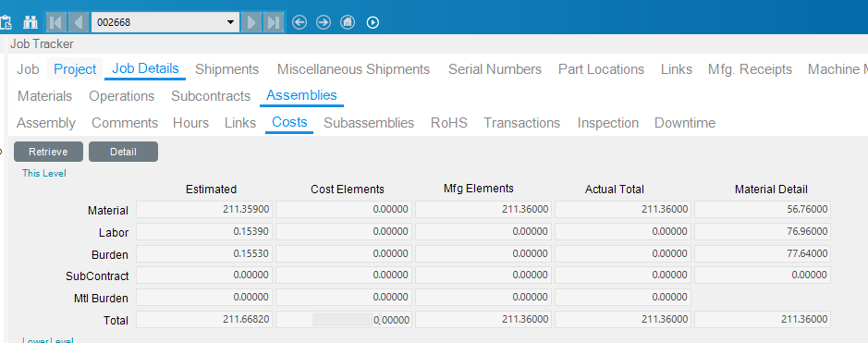Click the Retrieve button
Screen dimensions: 868x343
(x=48, y=152)
